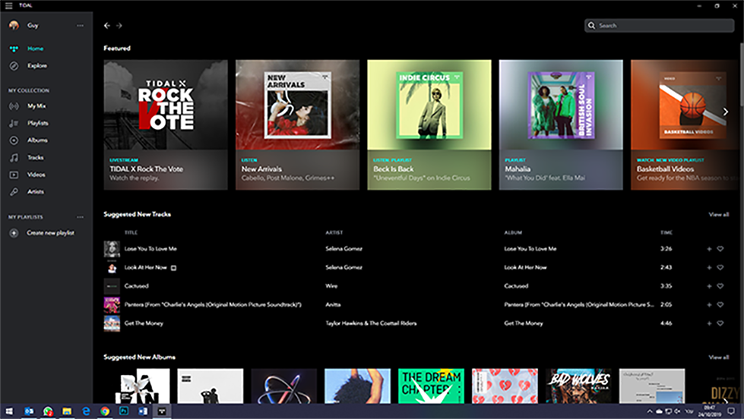This screenshot has width=744, height=419.
Task: Add the track Cactused using its plus icon
Action: pos(709,286)
